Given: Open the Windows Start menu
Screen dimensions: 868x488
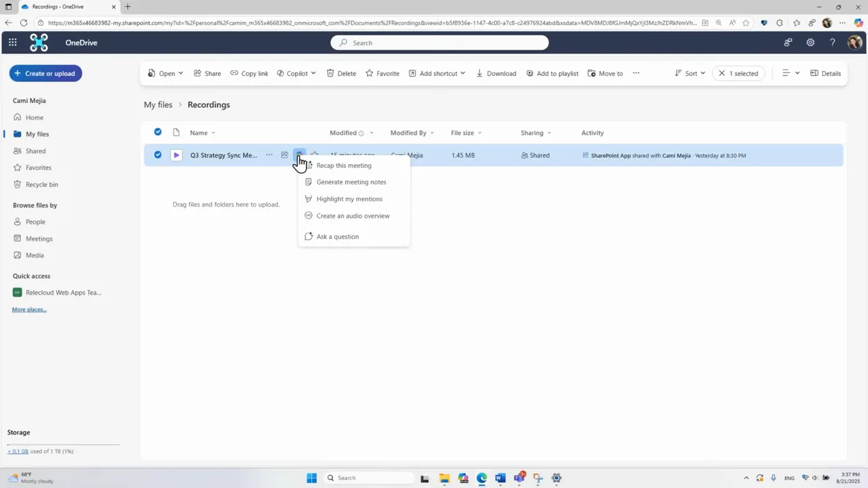Looking at the screenshot, I should (x=312, y=478).
